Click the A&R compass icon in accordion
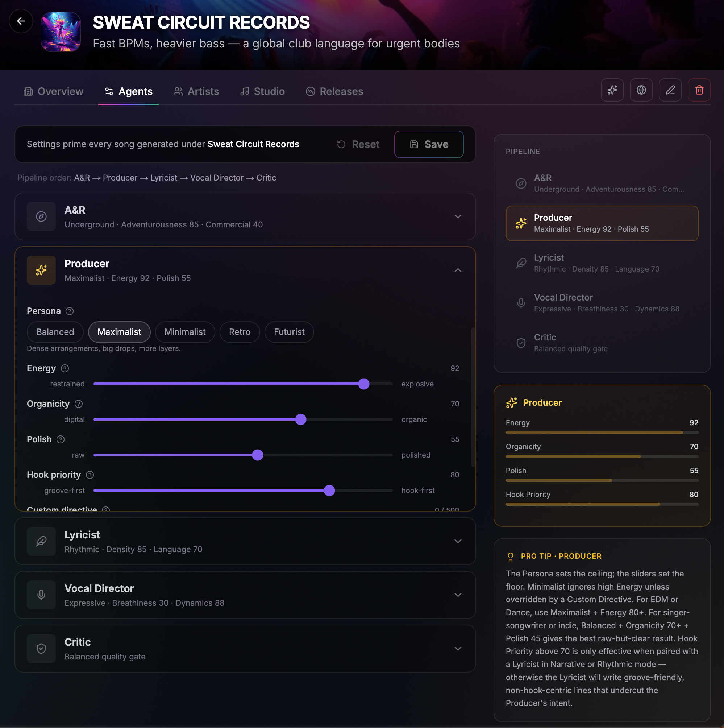 point(41,216)
